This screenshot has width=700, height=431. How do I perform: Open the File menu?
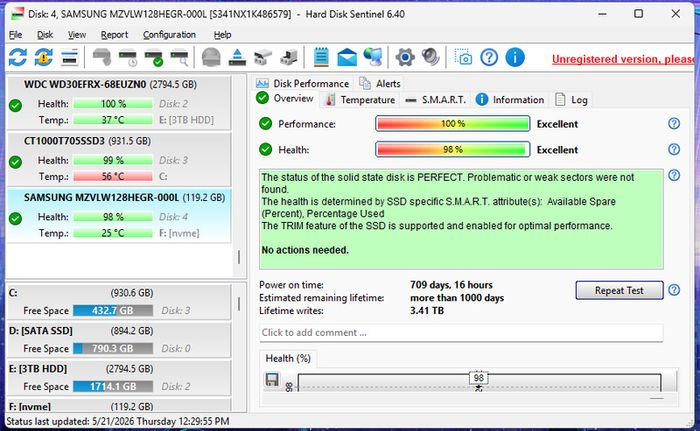tap(15, 34)
